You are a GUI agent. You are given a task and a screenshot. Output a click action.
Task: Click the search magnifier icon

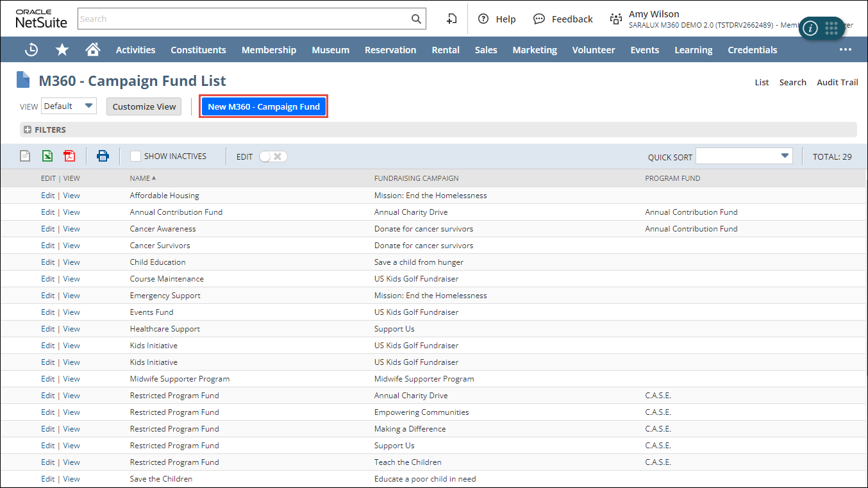coord(416,19)
